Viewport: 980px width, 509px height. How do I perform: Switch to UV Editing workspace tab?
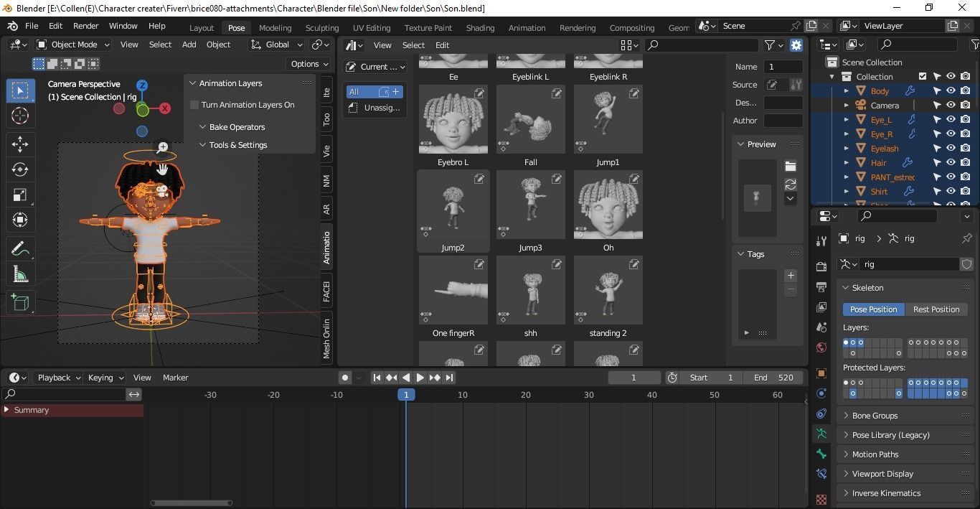[x=372, y=28]
